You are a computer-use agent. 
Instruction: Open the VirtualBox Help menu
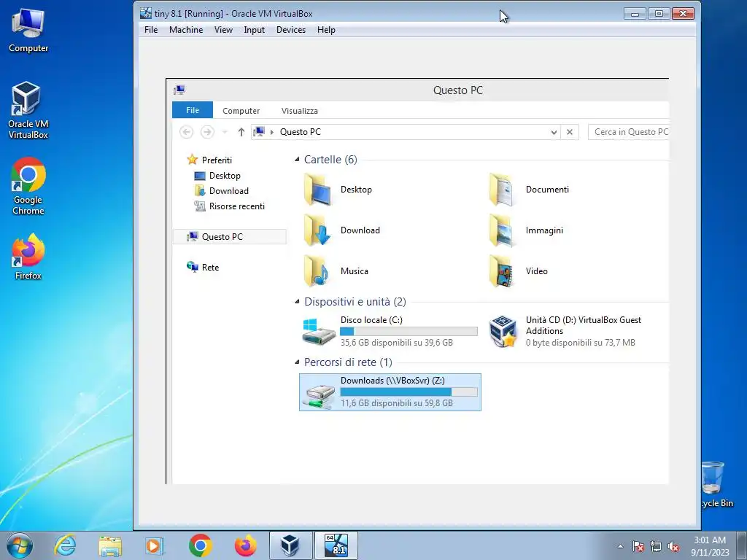(x=326, y=29)
